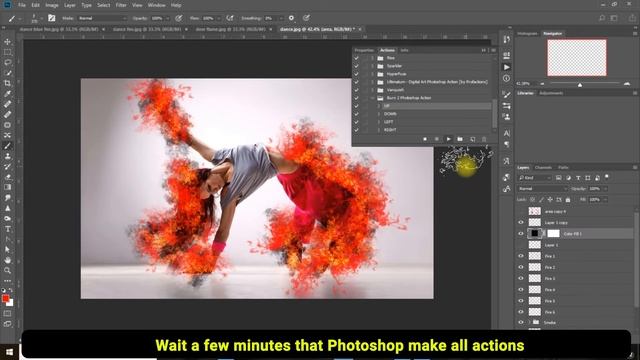Image resolution: width=640 pixels, height=360 pixels.
Task: Toggle checkmark for DOWN action
Action: tap(356, 114)
